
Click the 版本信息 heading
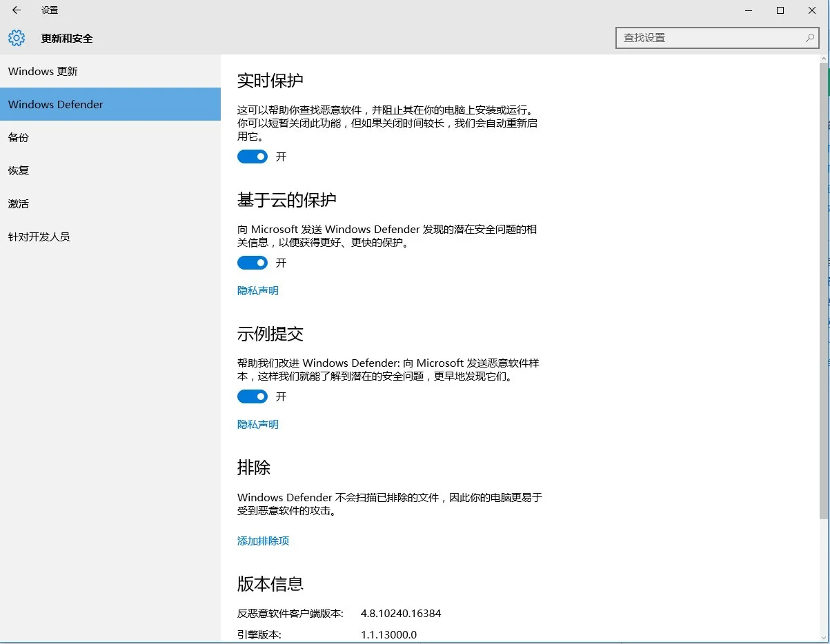pos(268,583)
